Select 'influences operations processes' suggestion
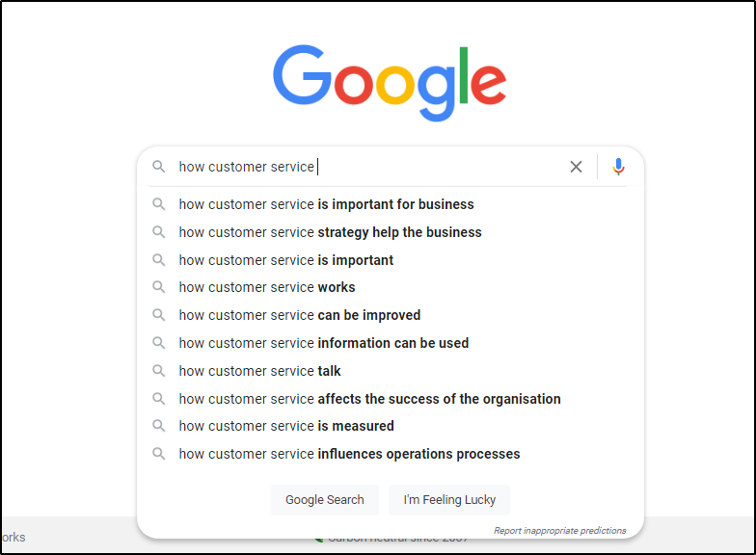756x555 pixels. click(x=349, y=454)
